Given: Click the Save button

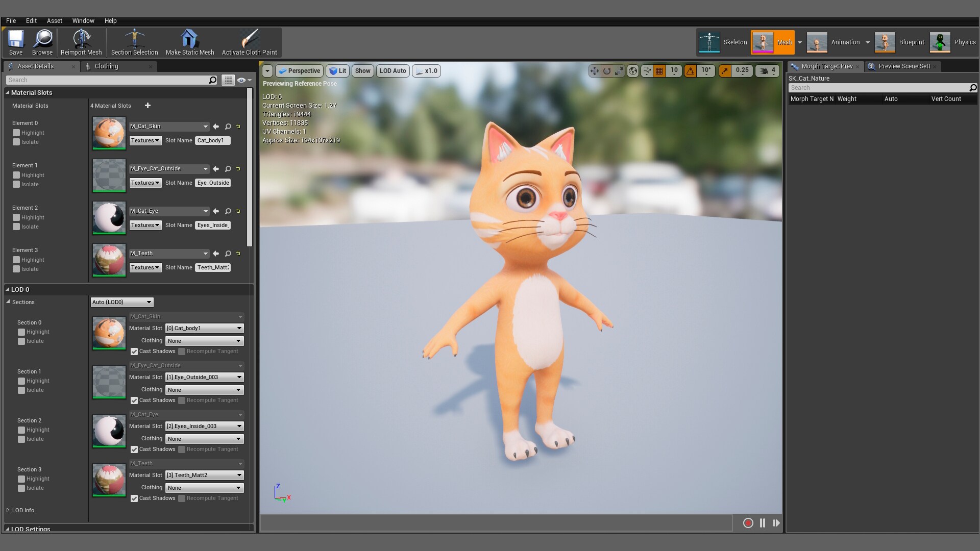Looking at the screenshot, I should point(15,42).
